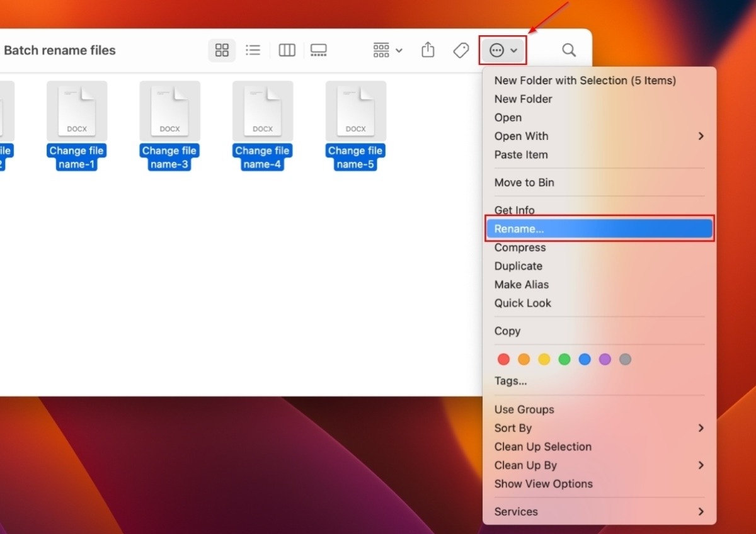Open the More actions ellipsis menu
Viewport: 756px width, 534px height.
pyautogui.click(x=497, y=50)
